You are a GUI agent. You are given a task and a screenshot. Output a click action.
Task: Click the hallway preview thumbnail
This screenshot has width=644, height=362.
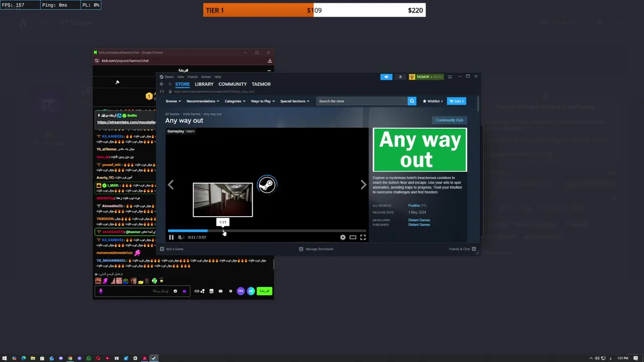pyautogui.click(x=223, y=200)
